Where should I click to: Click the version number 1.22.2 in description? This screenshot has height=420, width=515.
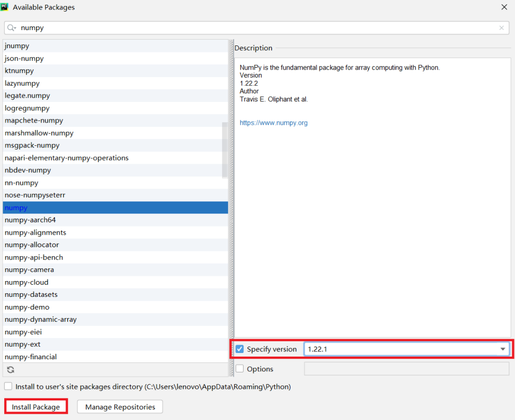249,83
